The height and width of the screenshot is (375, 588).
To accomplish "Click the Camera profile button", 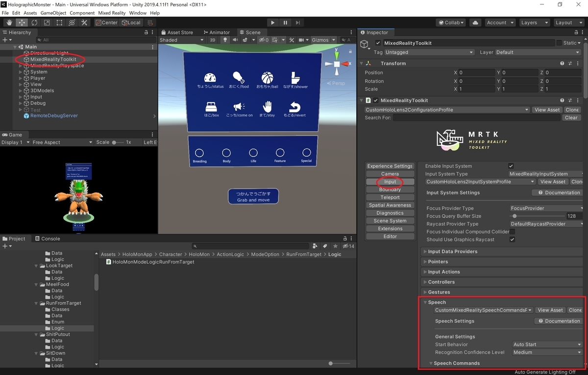I will pos(390,174).
